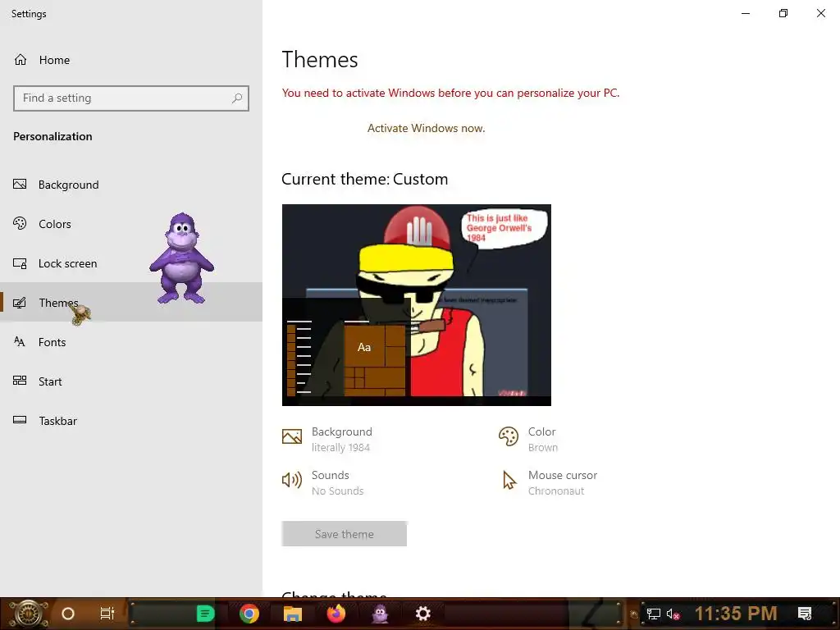The image size is (840, 630).
Task: Open theme Sounds option
Action: coord(337,482)
